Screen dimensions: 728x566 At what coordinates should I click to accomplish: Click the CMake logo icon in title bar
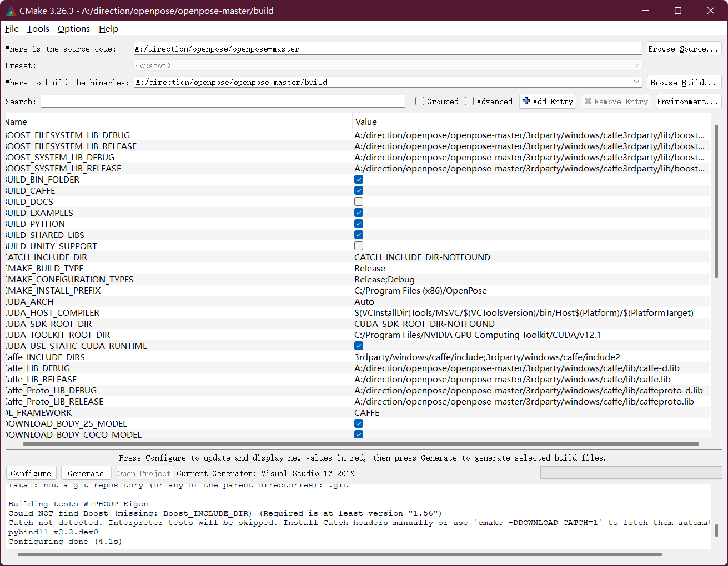coord(11,11)
